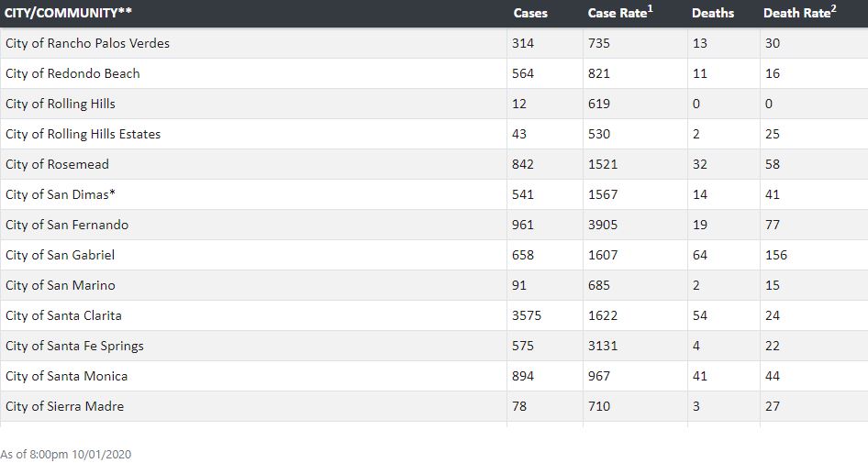868x463 pixels.
Task: Click the Case Rate column header
Action: click(x=620, y=13)
